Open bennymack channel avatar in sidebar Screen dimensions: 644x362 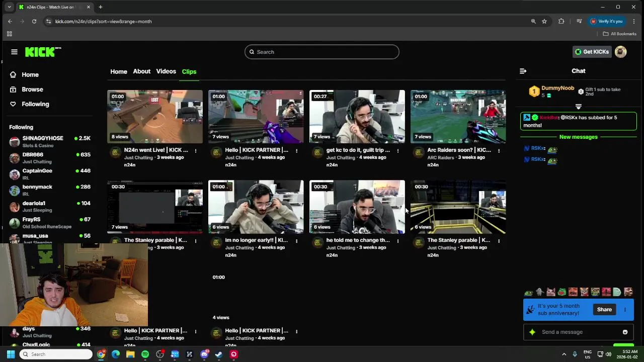tap(15, 190)
